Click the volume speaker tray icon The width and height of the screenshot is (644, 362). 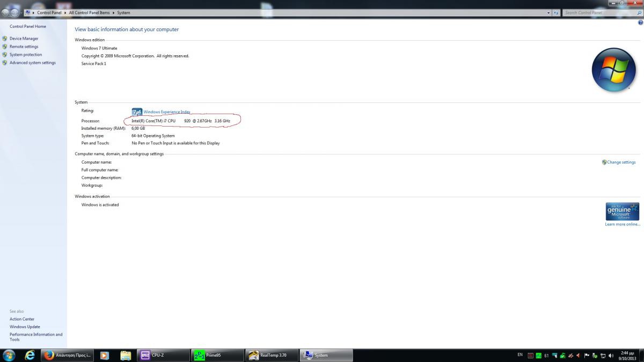611,356
